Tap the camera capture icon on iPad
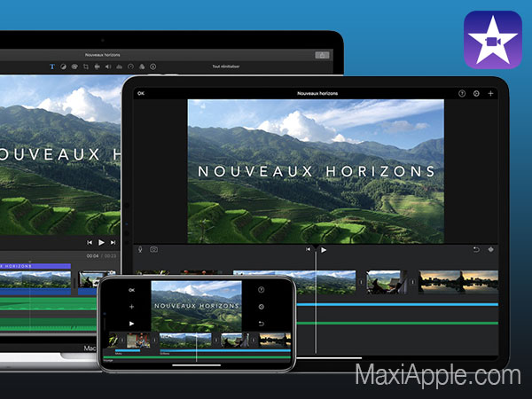The image size is (532, 399). point(153,250)
